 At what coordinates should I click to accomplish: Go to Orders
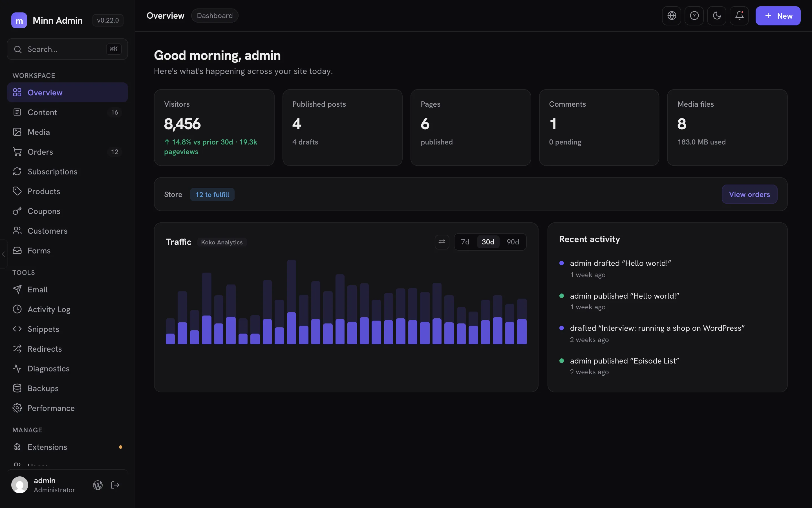[67, 152]
